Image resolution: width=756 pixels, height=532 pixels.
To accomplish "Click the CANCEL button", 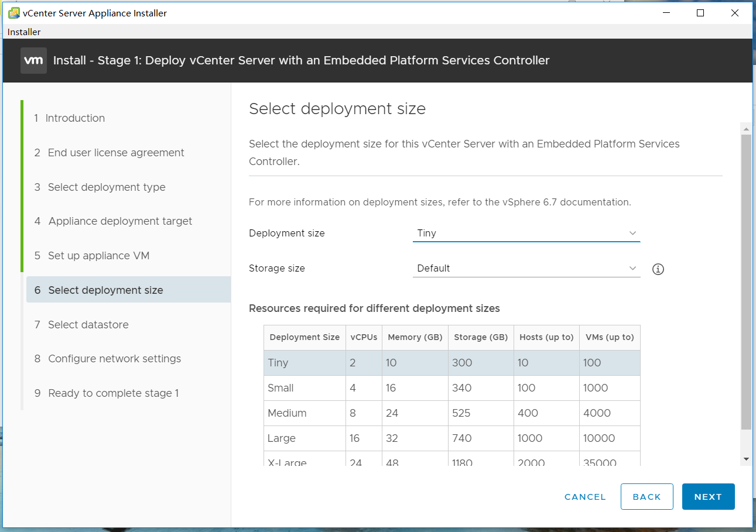I will click(585, 497).
